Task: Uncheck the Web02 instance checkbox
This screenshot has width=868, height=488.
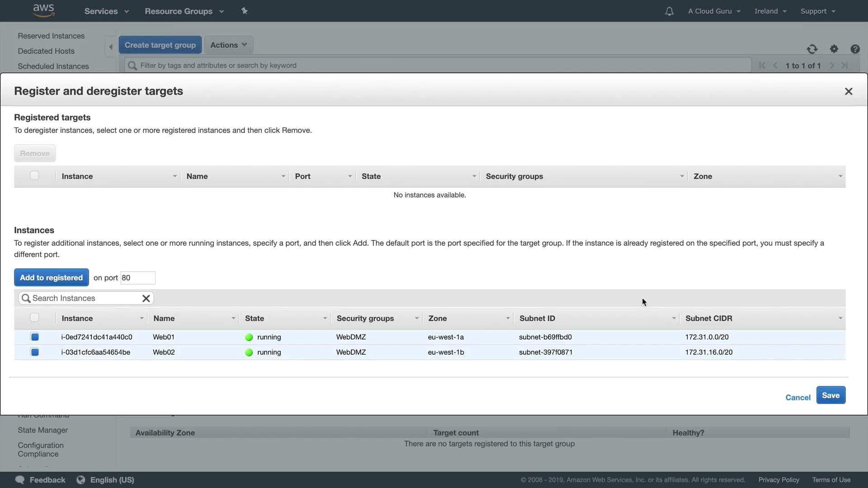Action: pos(35,352)
